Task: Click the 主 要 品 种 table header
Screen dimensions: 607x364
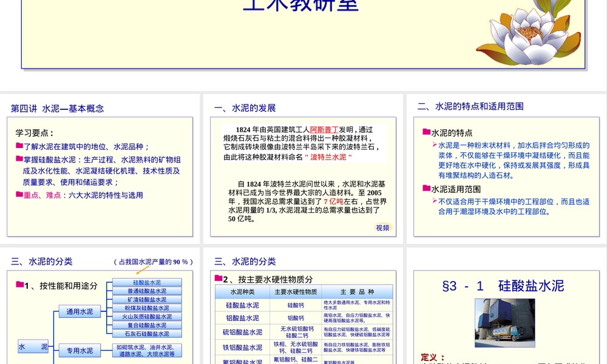Action: (358, 292)
